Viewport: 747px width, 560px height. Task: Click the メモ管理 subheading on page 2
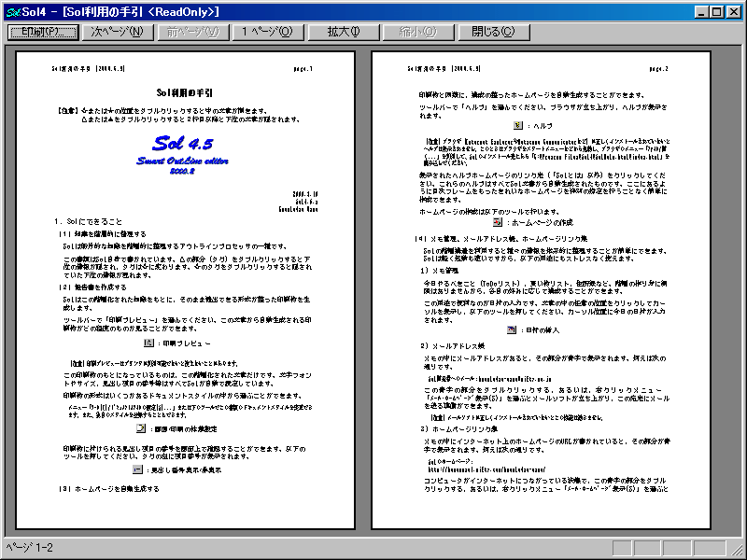(439, 271)
